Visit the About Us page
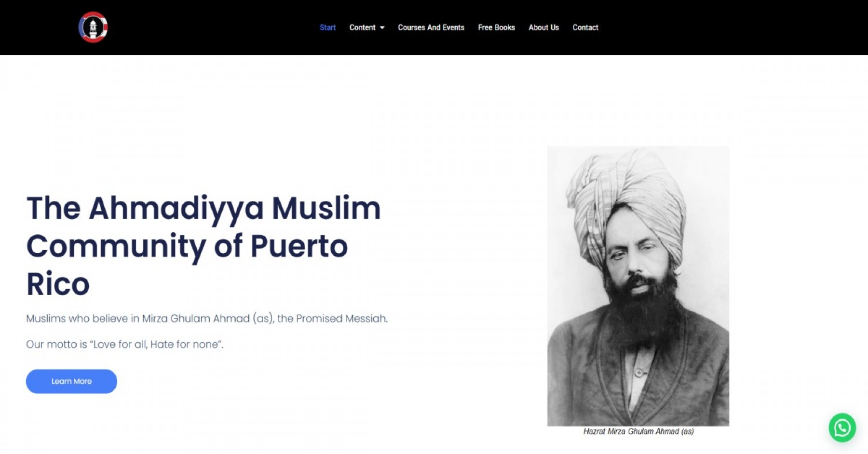Image resolution: width=868 pixels, height=454 pixels. 543,27
